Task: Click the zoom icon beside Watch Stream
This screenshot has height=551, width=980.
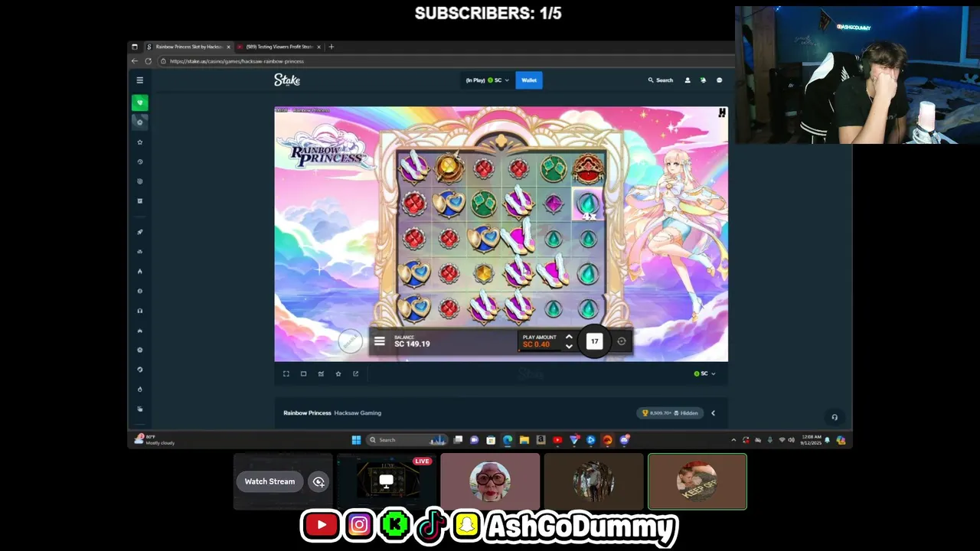Action: tap(318, 481)
